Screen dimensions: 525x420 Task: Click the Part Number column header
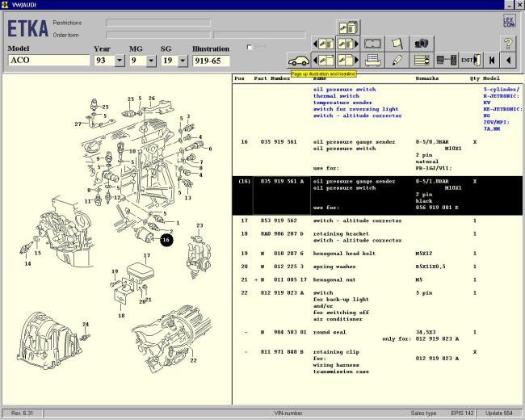[271, 78]
